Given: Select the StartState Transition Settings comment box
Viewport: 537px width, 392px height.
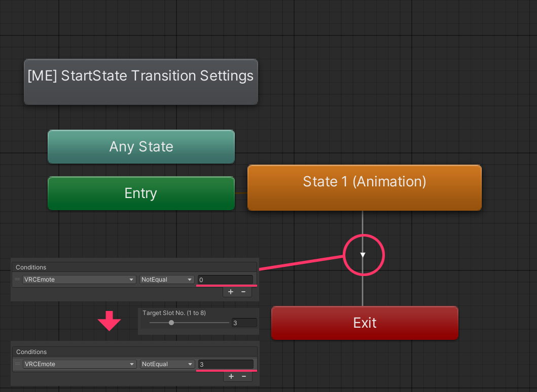Looking at the screenshot, I should [140, 82].
